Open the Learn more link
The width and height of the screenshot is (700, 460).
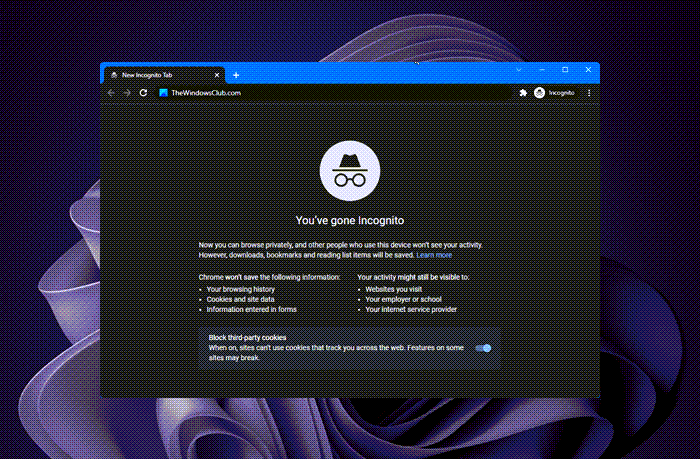[434, 255]
